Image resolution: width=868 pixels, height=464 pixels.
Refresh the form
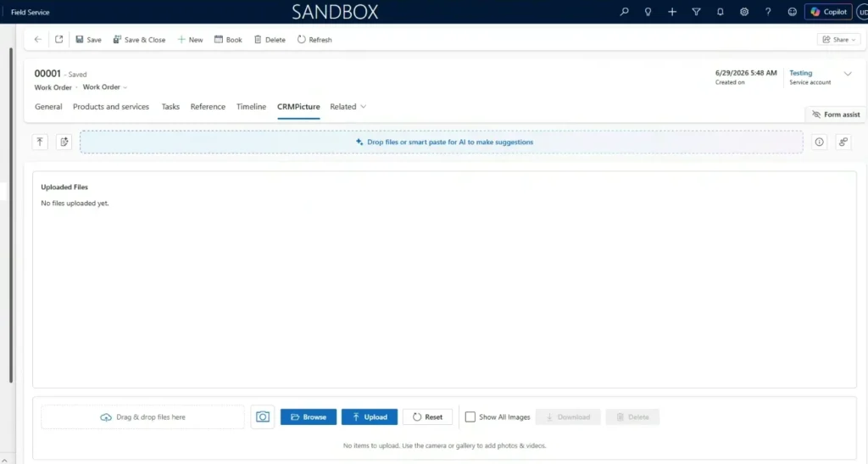(314, 39)
